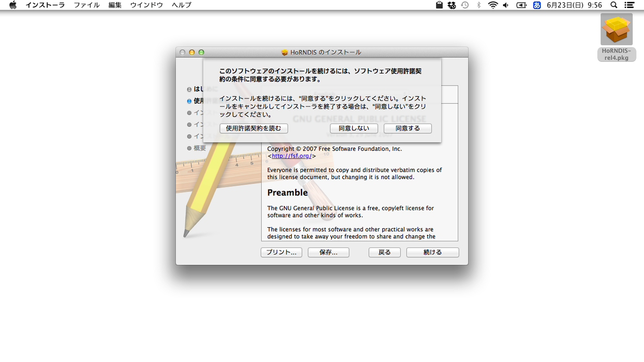
Task: Click the プリント... button
Action: coord(281,252)
